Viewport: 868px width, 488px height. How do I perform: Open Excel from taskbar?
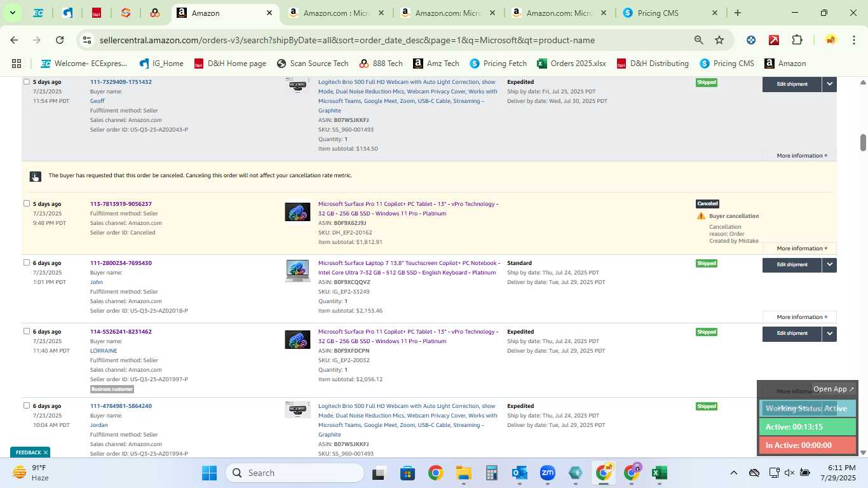point(659,473)
